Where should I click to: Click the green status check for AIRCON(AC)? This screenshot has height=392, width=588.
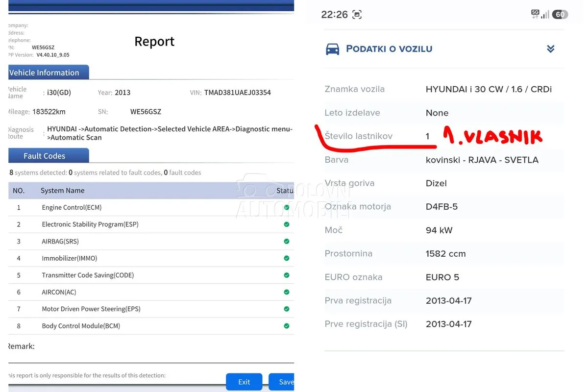287,292
